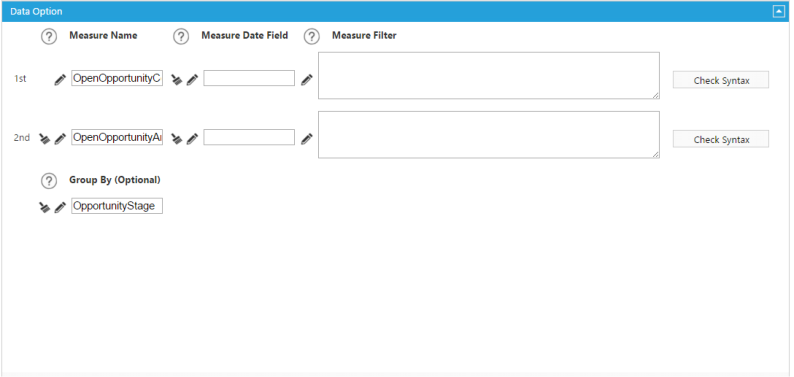Screen dimensions: 794x377
Task: Click the Measure Name column label
Action: point(103,35)
